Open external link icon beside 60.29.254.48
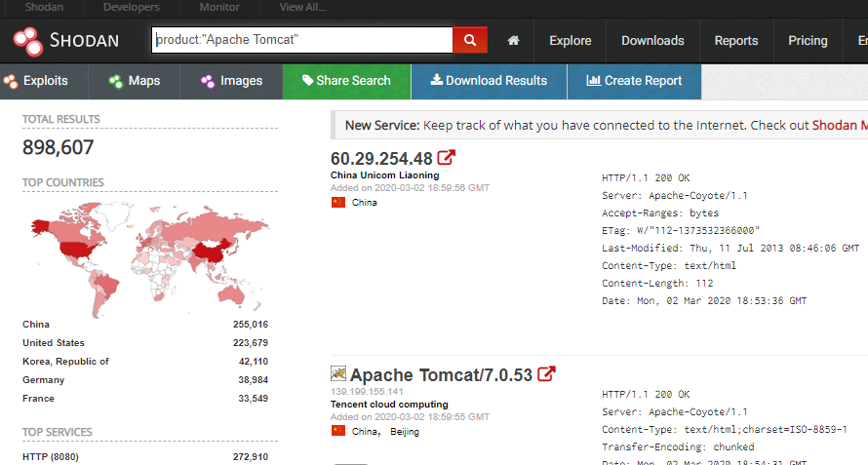 pos(447,158)
